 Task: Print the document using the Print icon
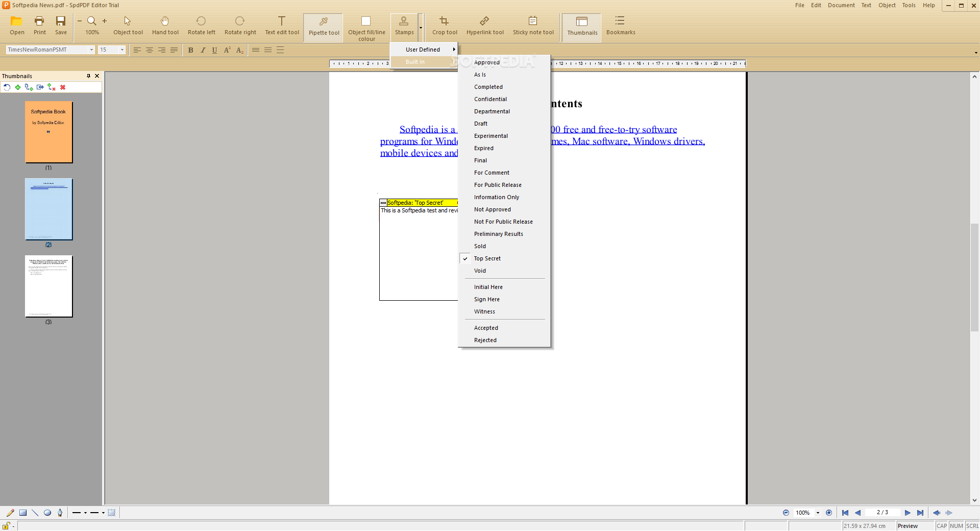click(x=39, y=26)
